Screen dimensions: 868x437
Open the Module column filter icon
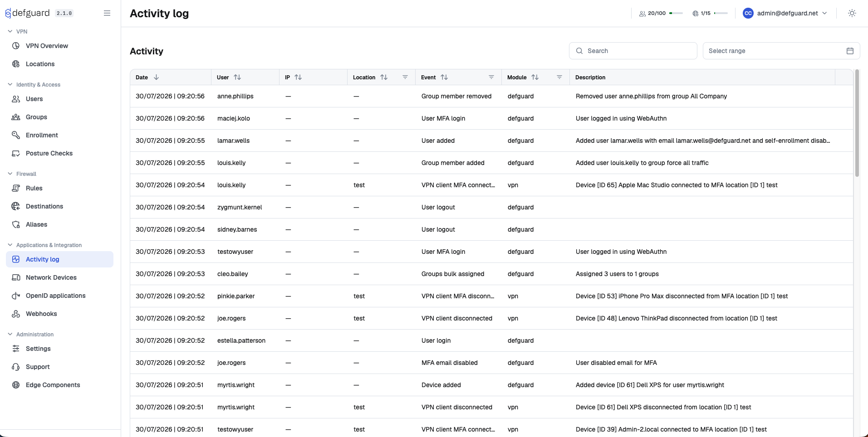click(559, 77)
